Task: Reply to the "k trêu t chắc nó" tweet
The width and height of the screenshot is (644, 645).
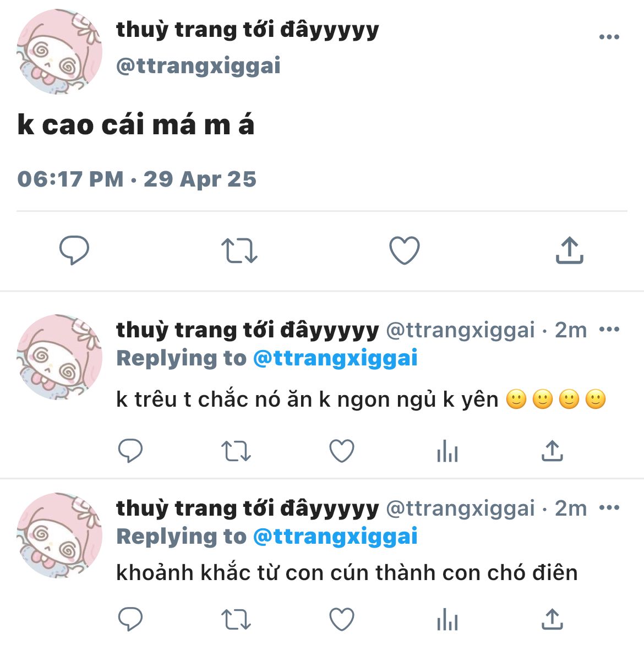Action: (130, 451)
